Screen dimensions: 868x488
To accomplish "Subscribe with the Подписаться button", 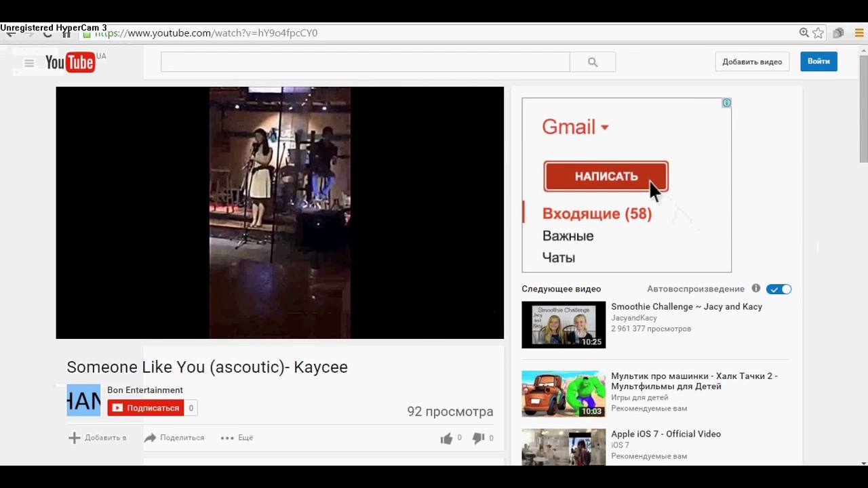I will (146, 408).
